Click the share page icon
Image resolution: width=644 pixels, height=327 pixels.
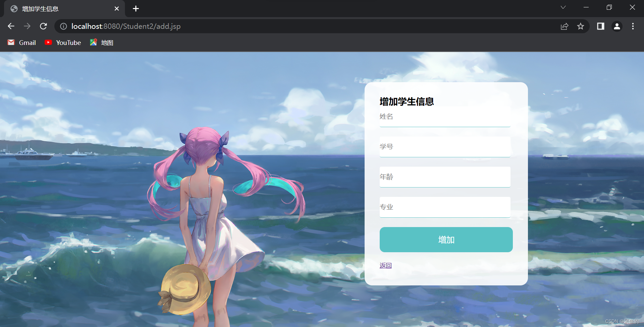point(565,26)
